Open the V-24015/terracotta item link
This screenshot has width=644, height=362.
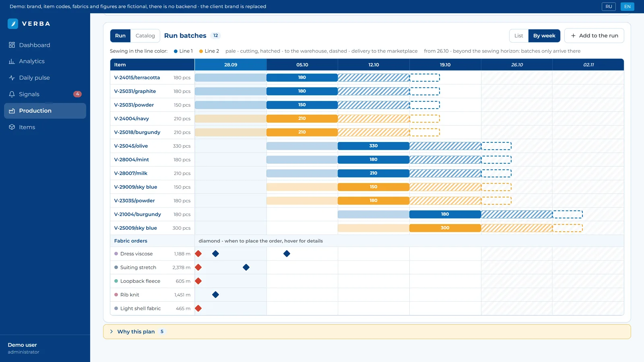pos(137,78)
